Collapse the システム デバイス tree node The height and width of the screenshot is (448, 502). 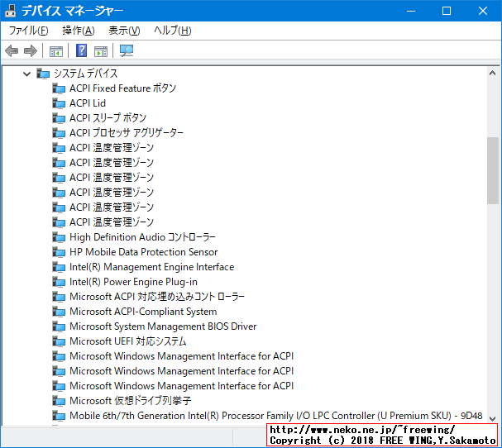click(27, 74)
